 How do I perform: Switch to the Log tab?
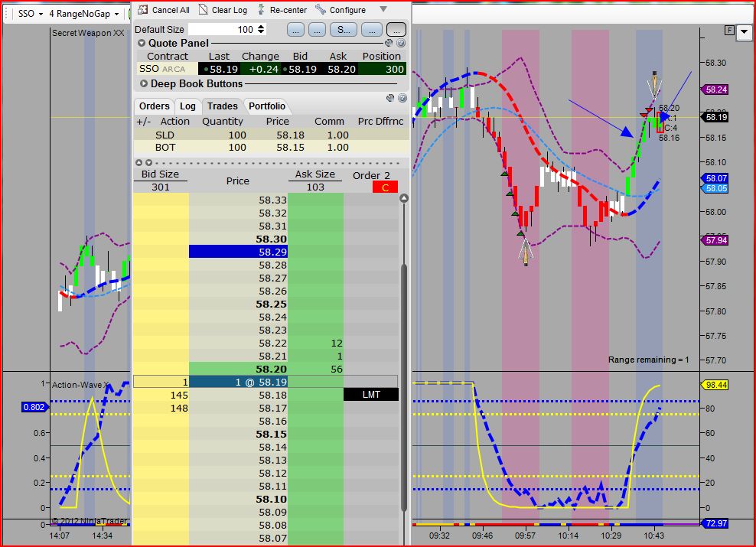point(187,106)
